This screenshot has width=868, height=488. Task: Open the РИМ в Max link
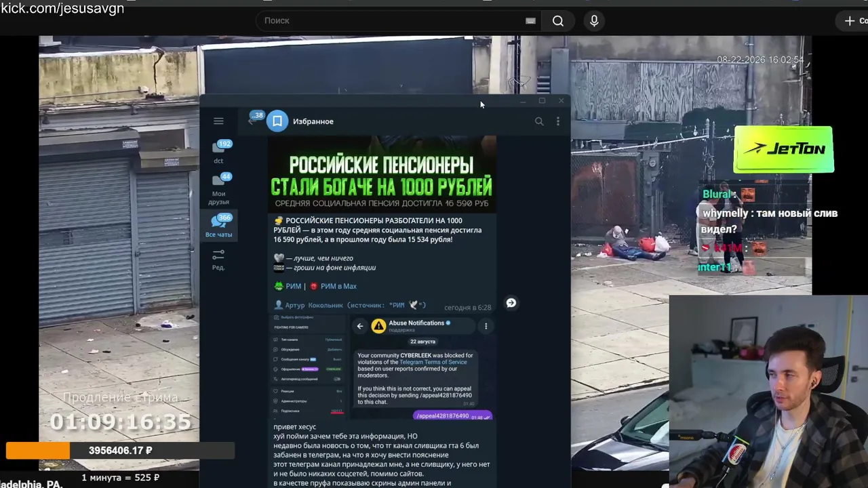tap(338, 286)
